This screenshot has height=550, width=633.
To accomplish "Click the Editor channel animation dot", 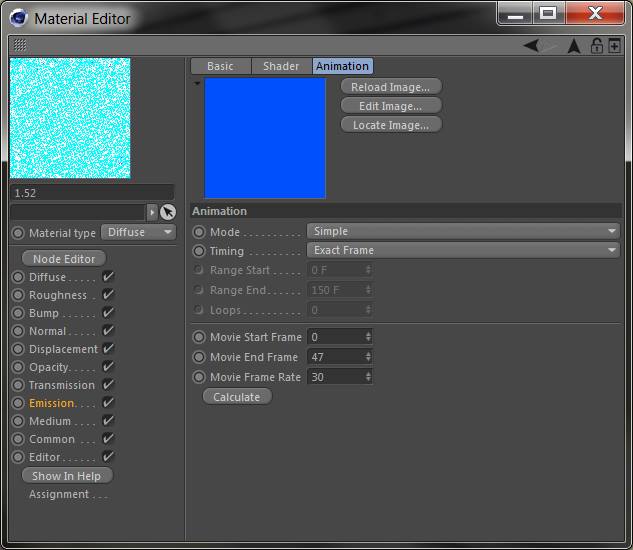I will 18,457.
